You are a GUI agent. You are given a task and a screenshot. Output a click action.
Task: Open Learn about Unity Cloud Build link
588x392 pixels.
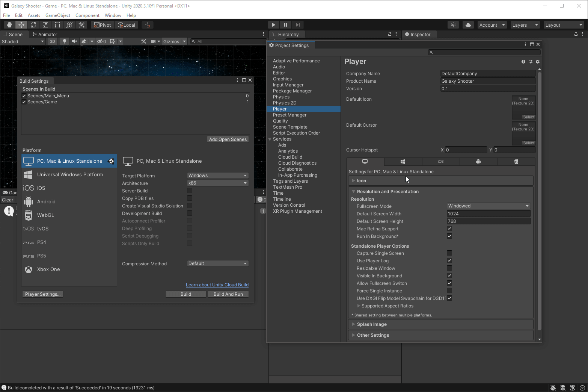[217, 285]
